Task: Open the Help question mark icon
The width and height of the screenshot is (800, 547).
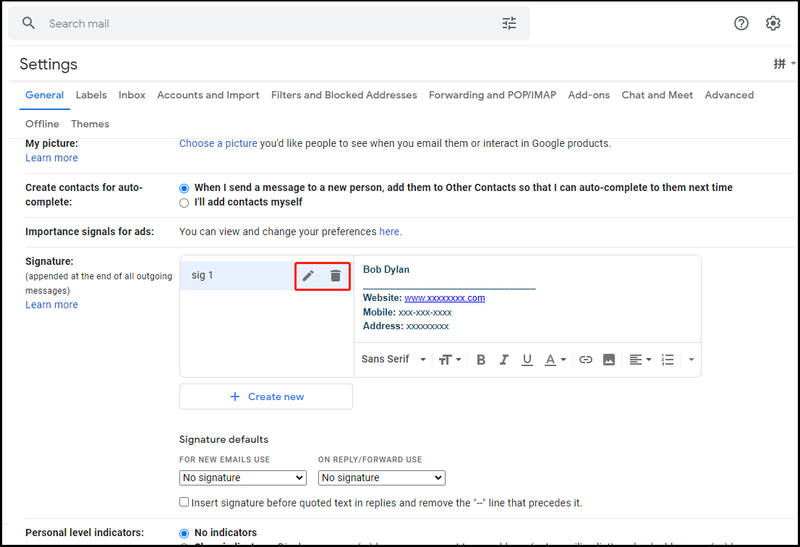Action: click(741, 23)
